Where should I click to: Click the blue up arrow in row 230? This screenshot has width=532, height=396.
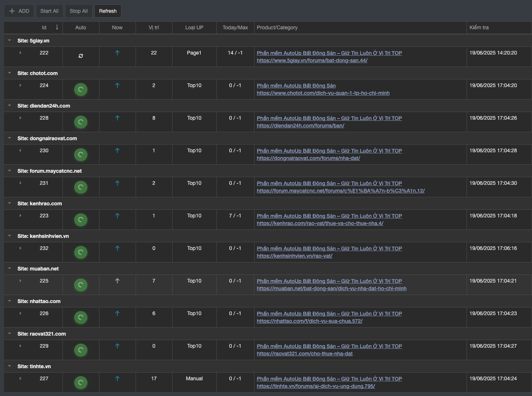click(x=117, y=150)
